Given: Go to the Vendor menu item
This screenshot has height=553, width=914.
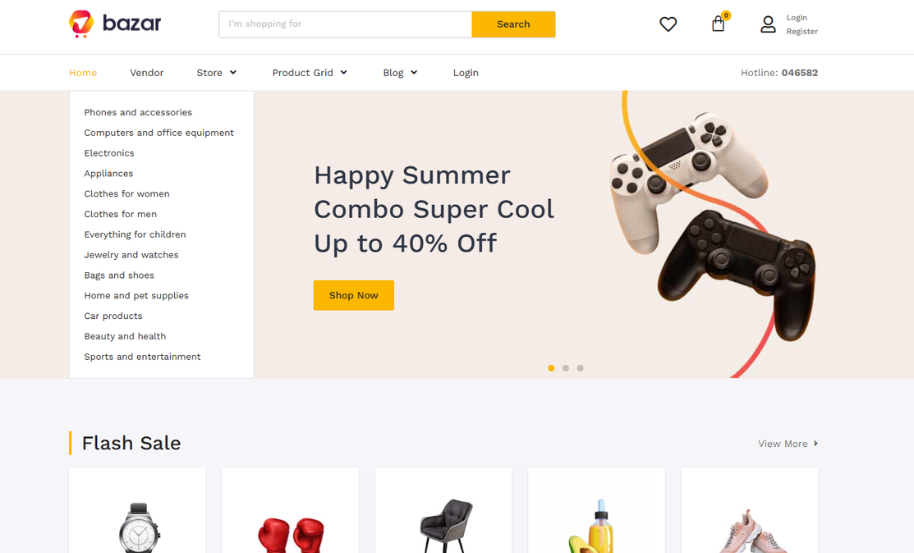Looking at the screenshot, I should (x=147, y=73).
